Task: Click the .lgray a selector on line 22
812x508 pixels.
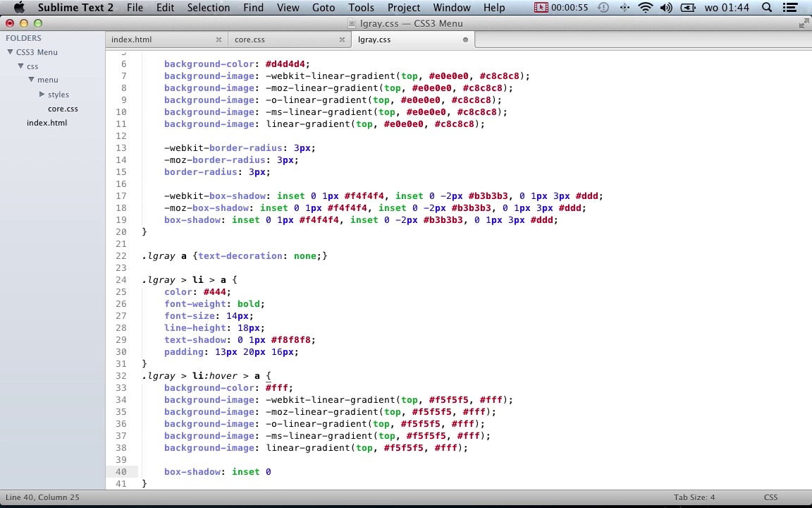Action: coord(164,255)
